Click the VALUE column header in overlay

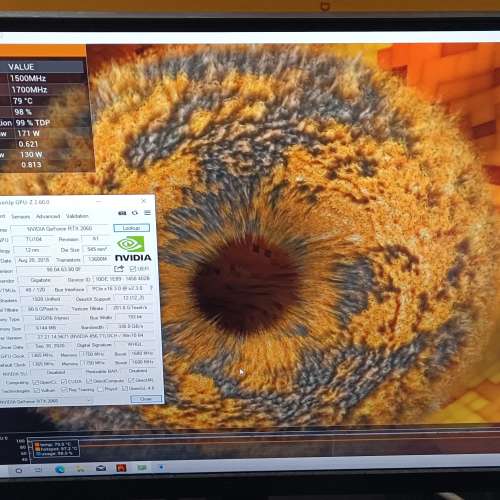[x=21, y=67]
